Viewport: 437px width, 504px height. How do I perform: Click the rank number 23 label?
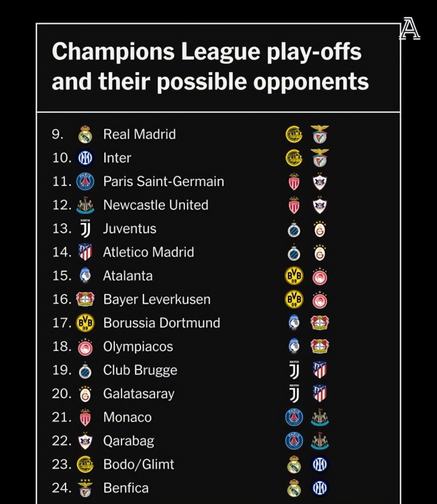point(62,464)
